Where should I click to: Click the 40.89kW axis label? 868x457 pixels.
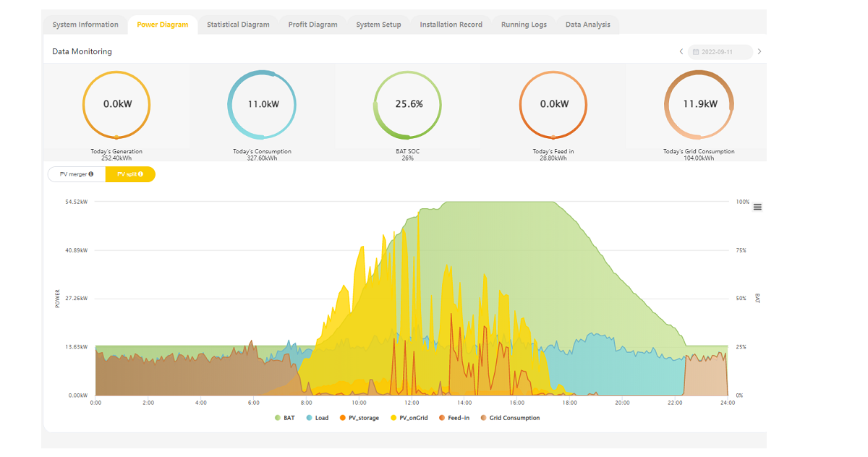click(77, 250)
